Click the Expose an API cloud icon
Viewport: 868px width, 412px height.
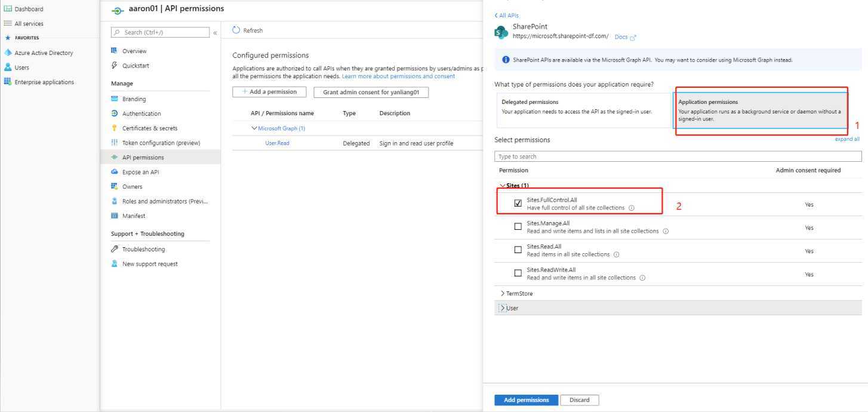[x=115, y=172]
